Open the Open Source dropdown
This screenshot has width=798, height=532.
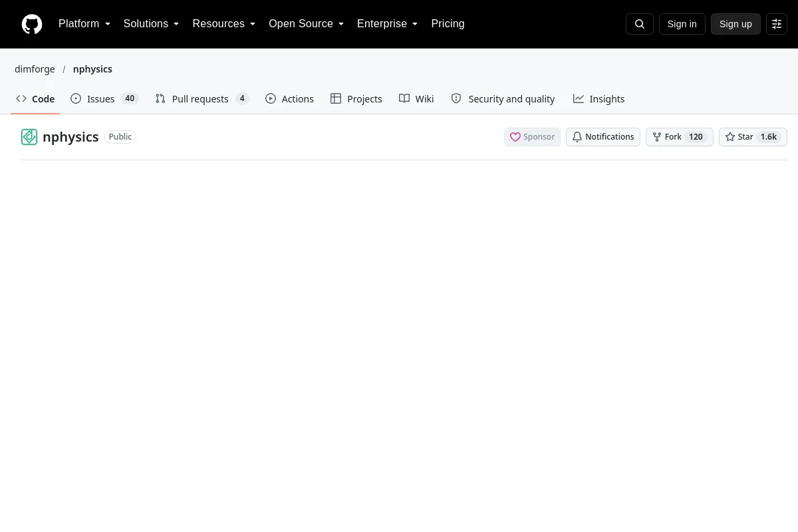click(307, 24)
